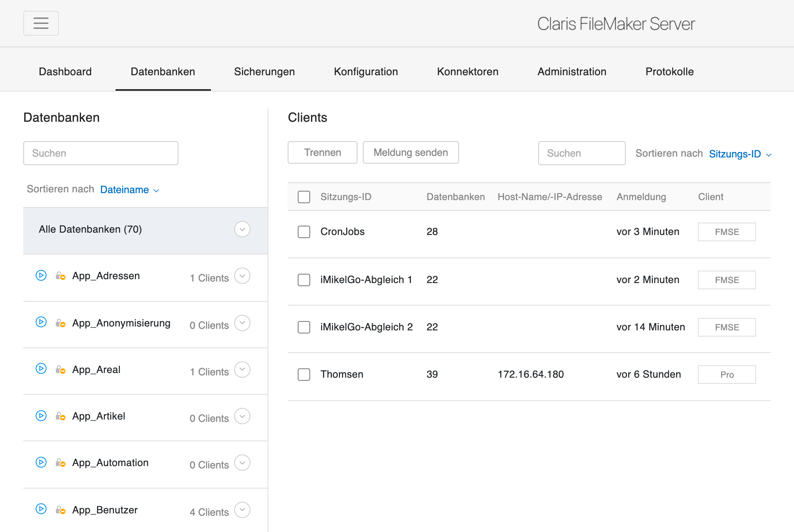Click the Trennen button
Screen dimensions: 794x532
click(323, 152)
